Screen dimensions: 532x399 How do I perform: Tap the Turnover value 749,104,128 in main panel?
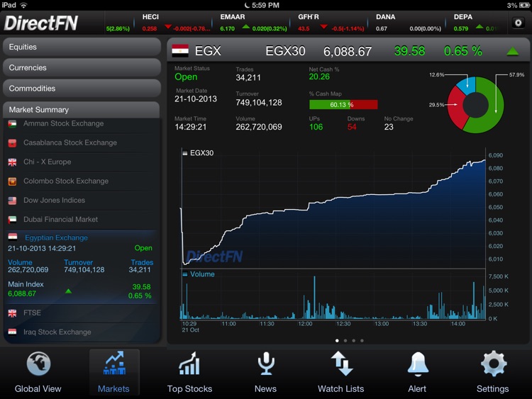(259, 103)
